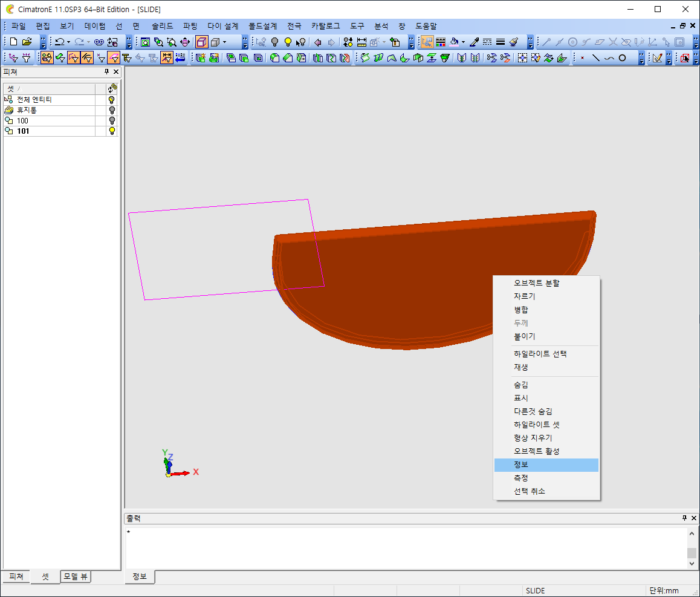Open a file with the folder icon
The width and height of the screenshot is (700, 597).
point(27,42)
